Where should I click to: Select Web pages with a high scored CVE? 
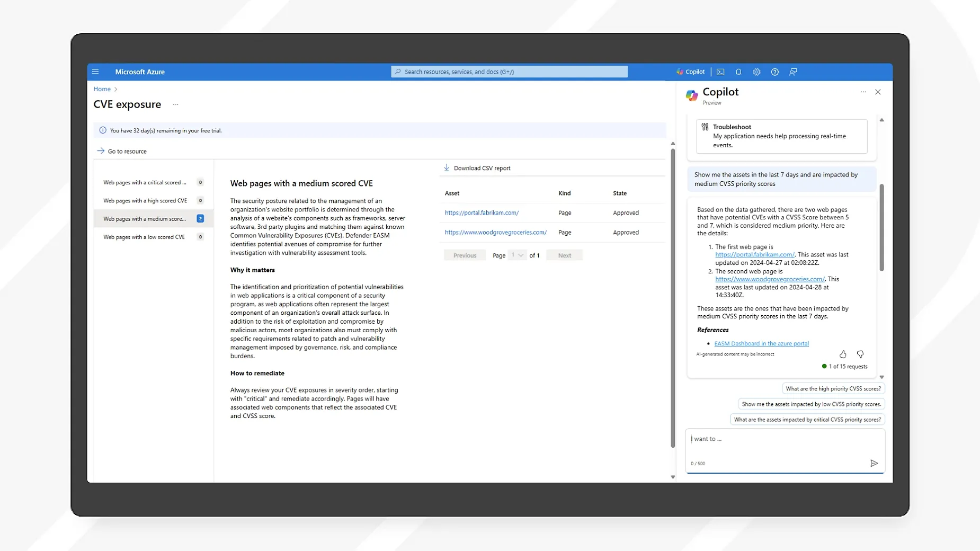pos(153,200)
